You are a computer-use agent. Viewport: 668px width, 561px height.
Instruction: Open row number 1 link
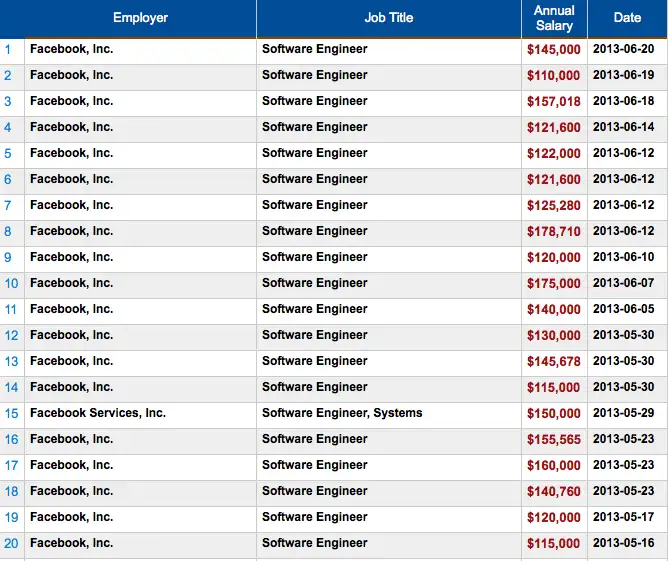[8, 49]
